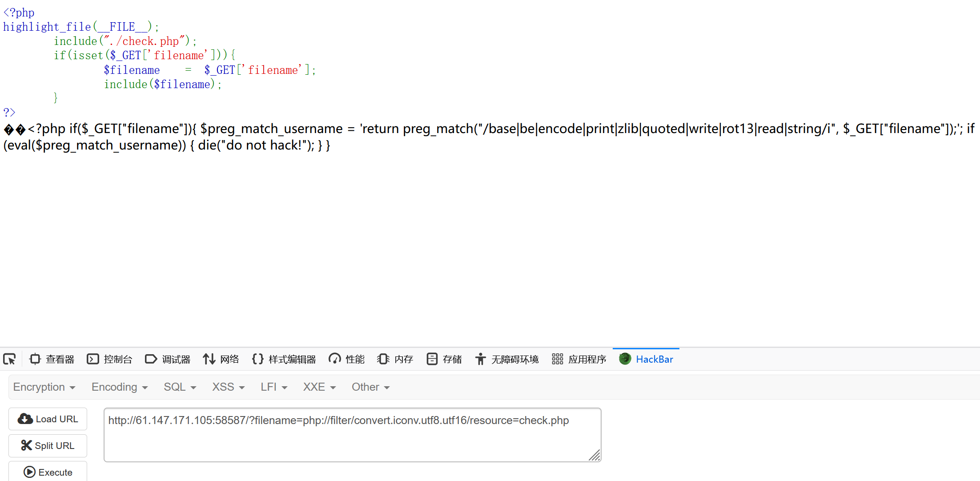Switch to the HackBar tab
Screen dimensions: 980x481
click(646, 359)
